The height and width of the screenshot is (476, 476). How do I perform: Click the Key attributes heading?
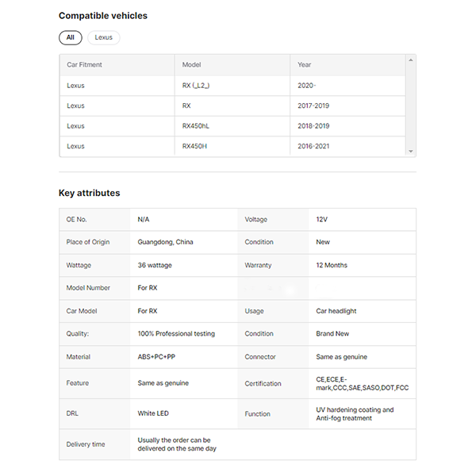[x=89, y=193]
